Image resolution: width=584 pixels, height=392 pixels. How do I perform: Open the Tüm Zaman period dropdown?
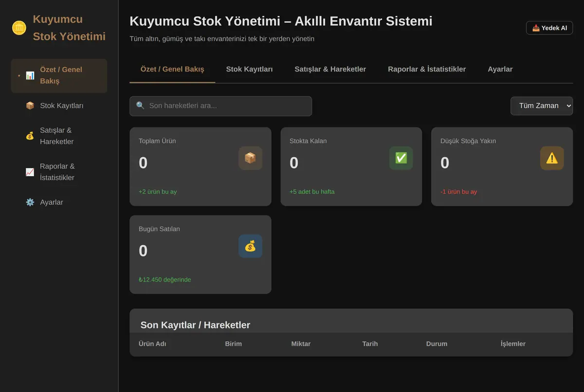click(542, 106)
